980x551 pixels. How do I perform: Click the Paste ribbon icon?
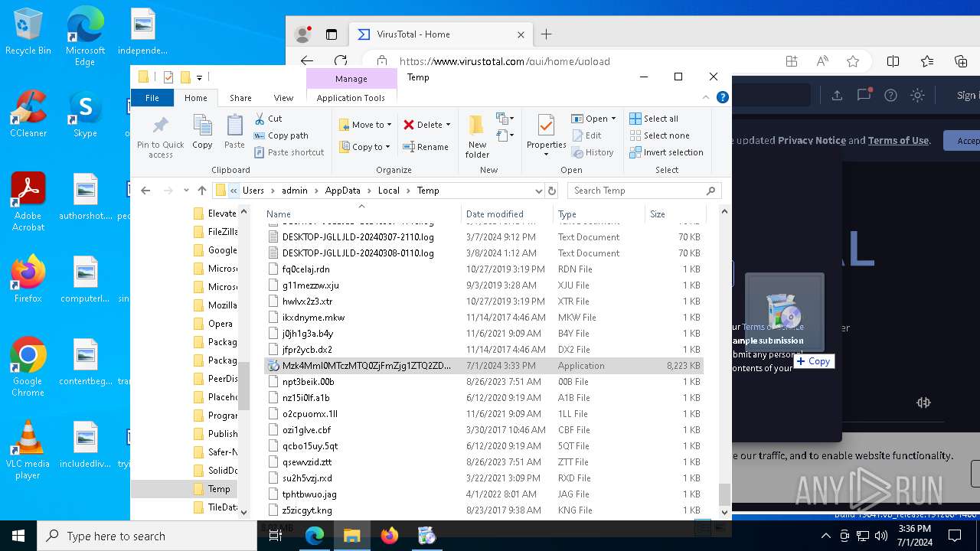coord(234,132)
